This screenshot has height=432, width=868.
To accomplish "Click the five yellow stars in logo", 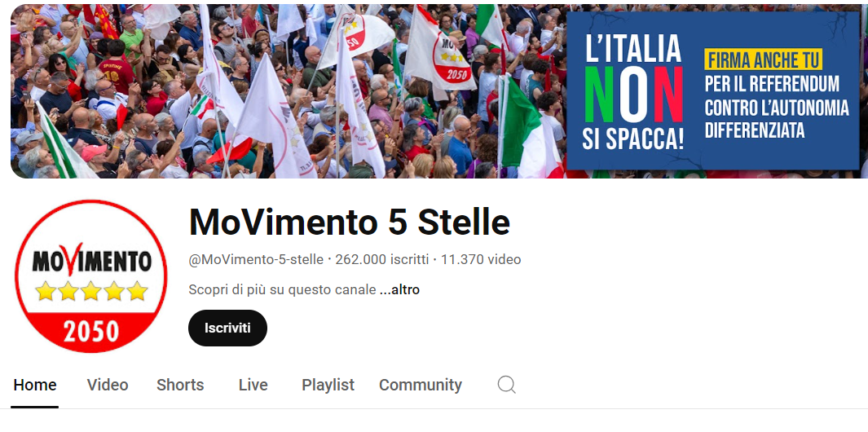I will (x=90, y=291).
